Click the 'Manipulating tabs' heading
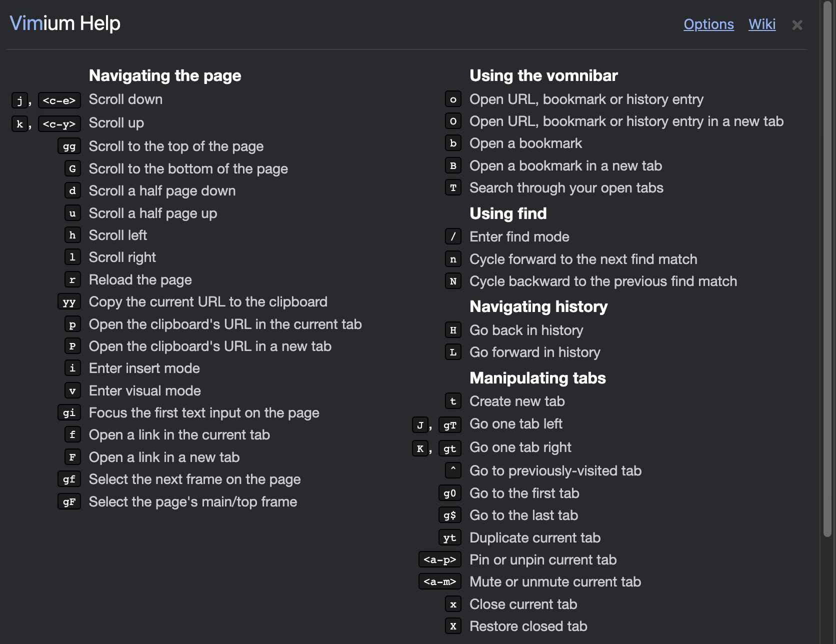 tap(537, 378)
